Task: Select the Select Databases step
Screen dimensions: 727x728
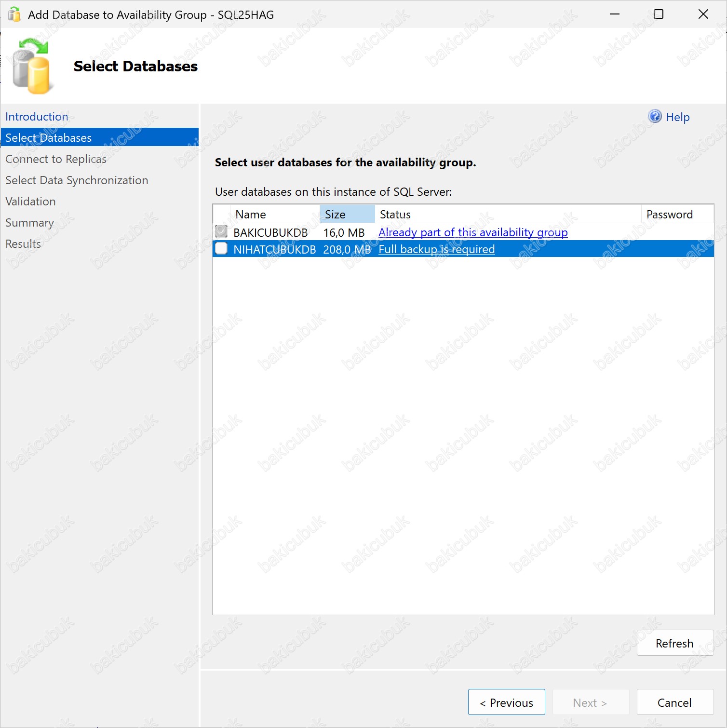Action: (x=48, y=138)
